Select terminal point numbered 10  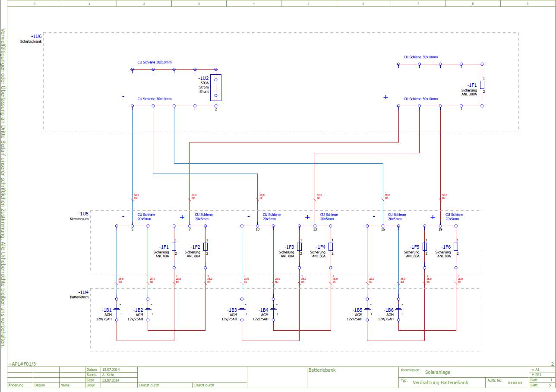257,226
